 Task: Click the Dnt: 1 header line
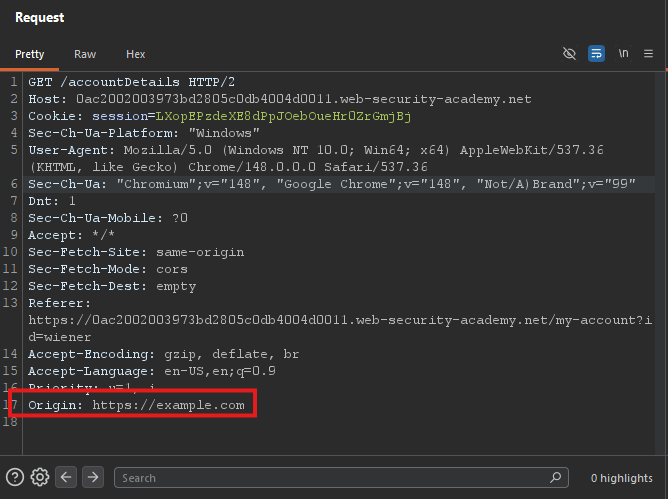[x=52, y=201]
